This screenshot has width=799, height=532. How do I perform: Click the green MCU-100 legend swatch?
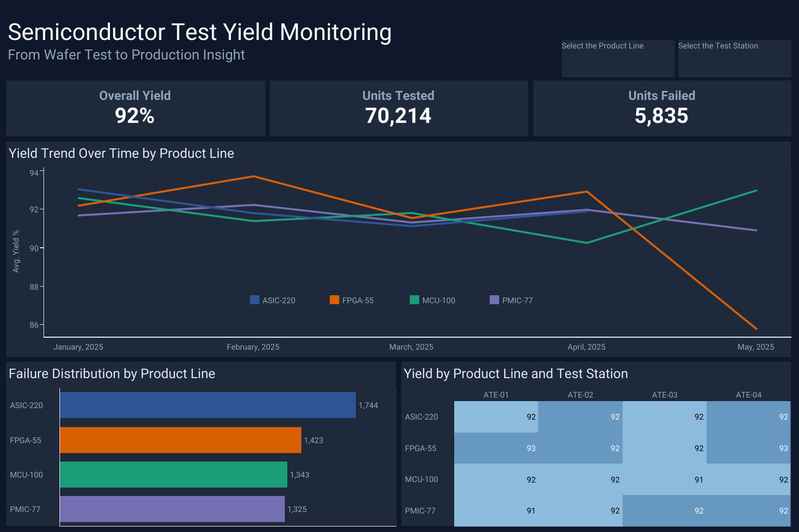414,300
